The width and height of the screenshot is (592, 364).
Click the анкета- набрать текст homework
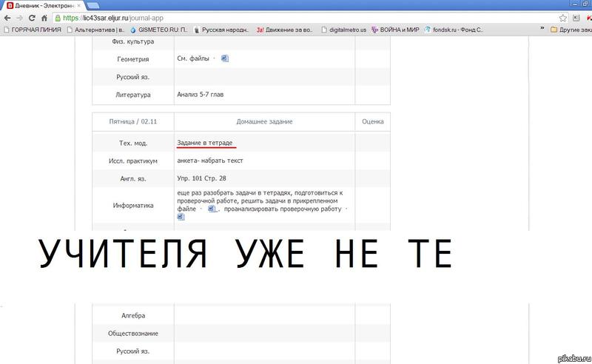click(210, 161)
